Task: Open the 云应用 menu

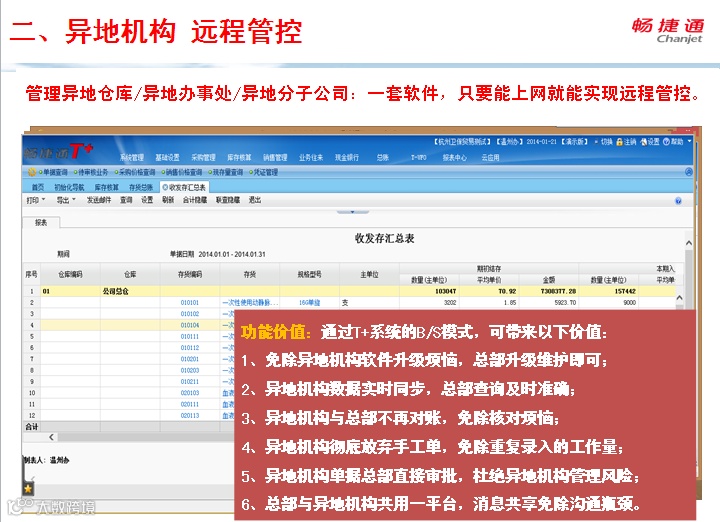Action: coord(490,157)
